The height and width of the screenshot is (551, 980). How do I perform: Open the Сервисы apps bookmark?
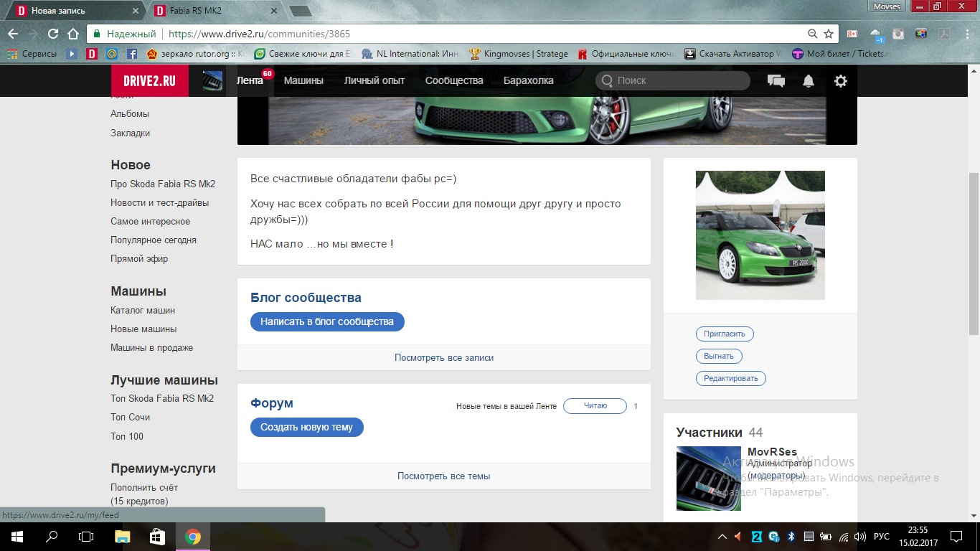click(x=32, y=54)
